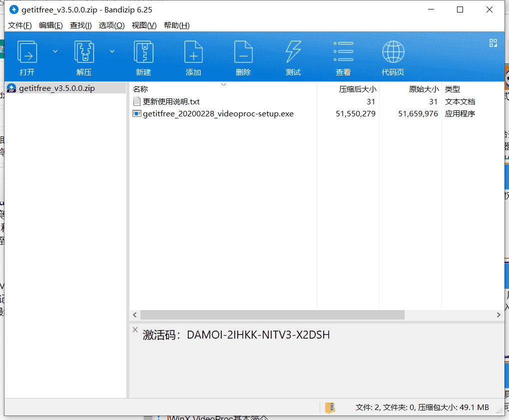Click the compressed size 51,550,279 cell
Viewport: 509px width, 420px height.
click(356, 113)
